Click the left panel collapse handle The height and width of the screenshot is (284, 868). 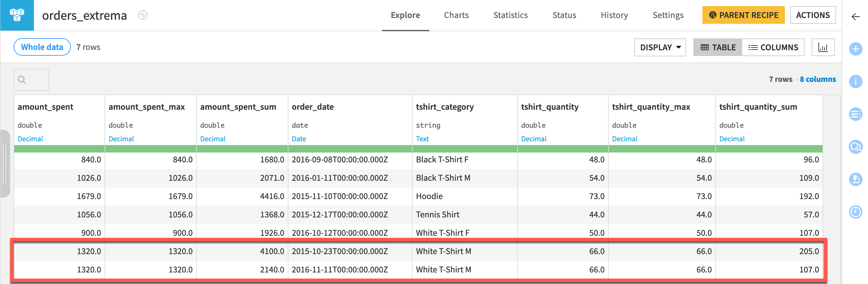pos(5,164)
